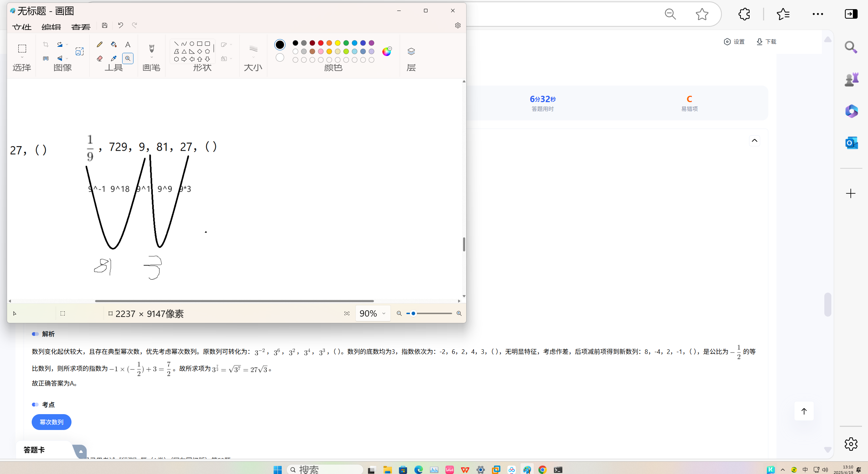Open the Layers panel icon
The image size is (868, 474).
coord(411,51)
